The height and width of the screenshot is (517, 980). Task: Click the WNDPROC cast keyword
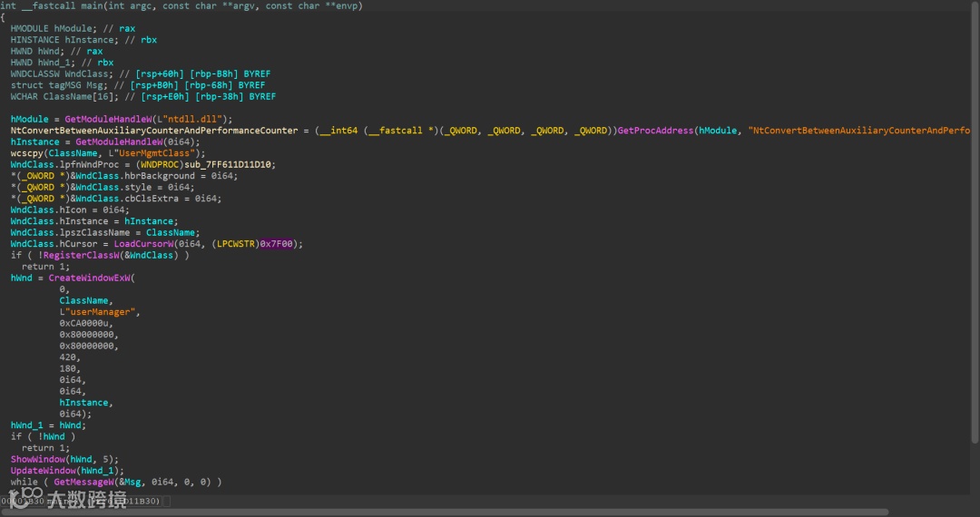160,164
